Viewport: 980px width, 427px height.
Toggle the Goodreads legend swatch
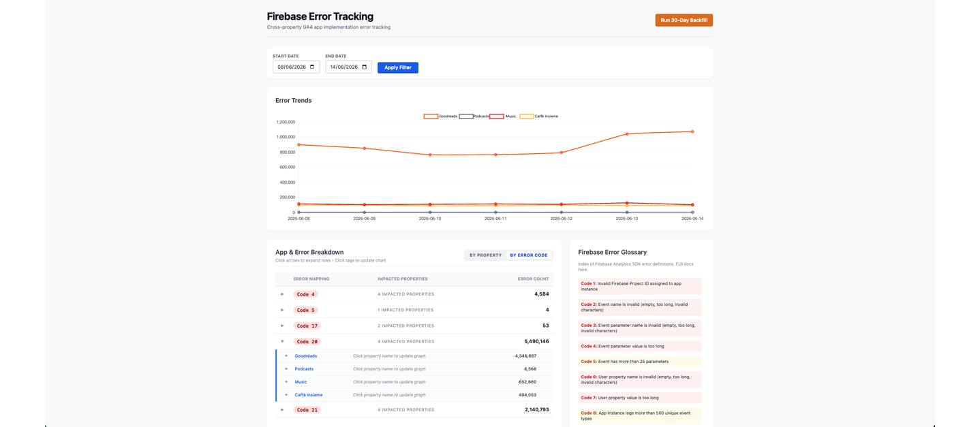point(431,116)
